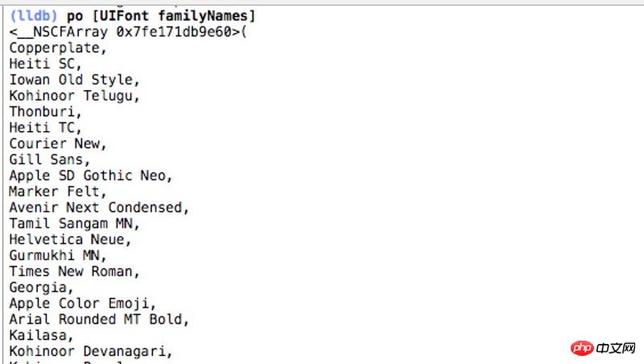Image resolution: width=644 pixels, height=364 pixels.
Task: Click the Marker Felt entry
Action: click(57, 192)
